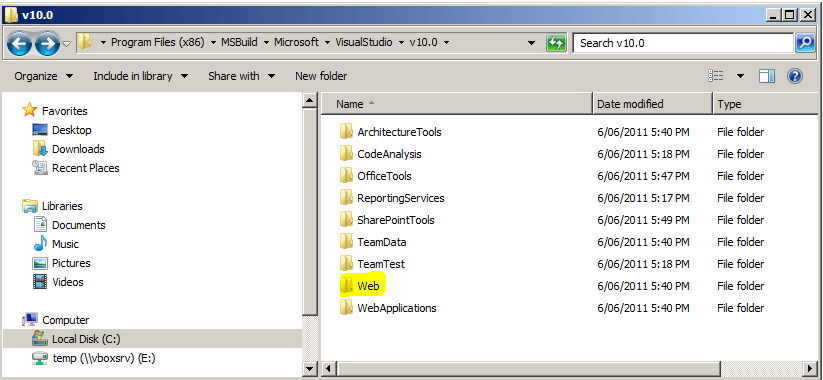Select Computer in the navigation pane
This screenshot has width=823, height=380.
point(56,320)
